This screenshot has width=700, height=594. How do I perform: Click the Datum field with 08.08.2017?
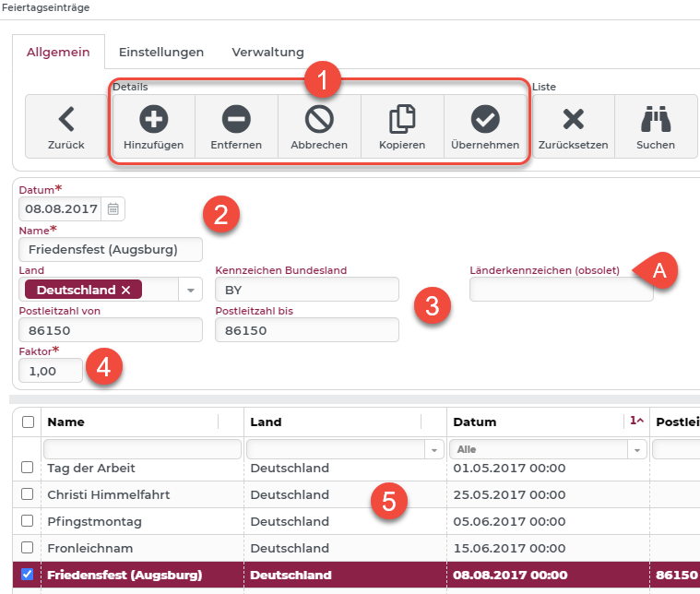click(x=61, y=209)
